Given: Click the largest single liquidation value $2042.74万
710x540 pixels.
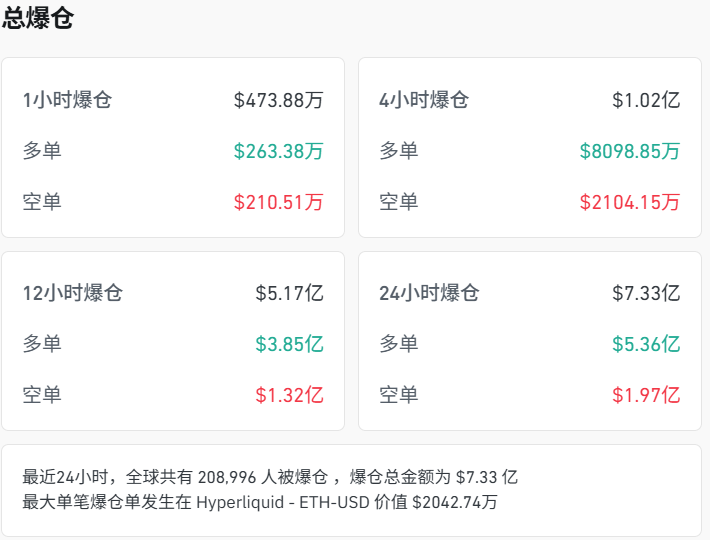Looking at the screenshot, I should [455, 502].
